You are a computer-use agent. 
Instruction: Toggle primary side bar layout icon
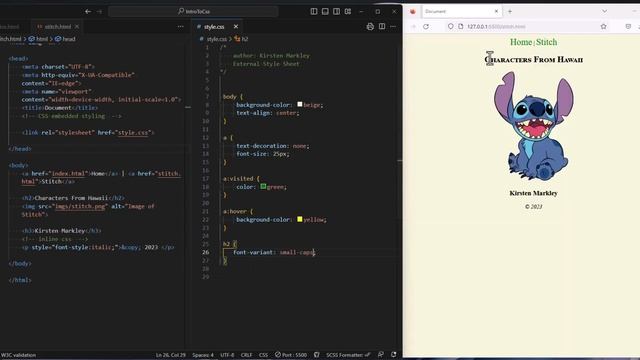click(313, 11)
